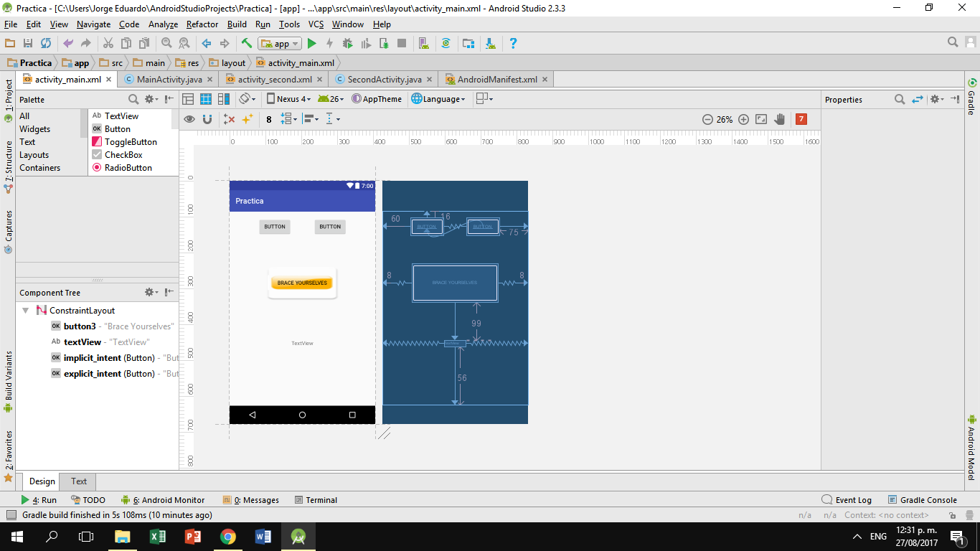Open the Language dropdown
Screen dimensions: 980x551
[x=438, y=99]
